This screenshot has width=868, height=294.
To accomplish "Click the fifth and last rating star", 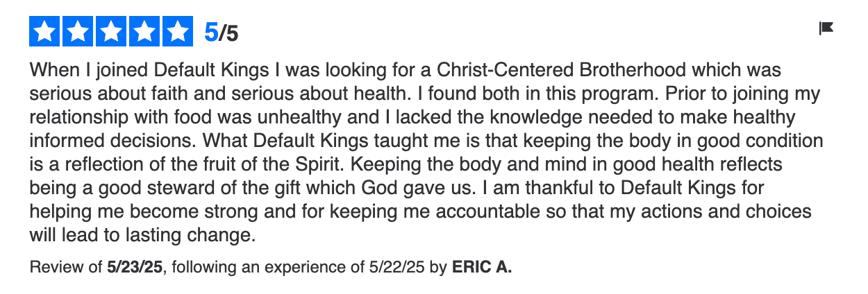I will pyautogui.click(x=177, y=31).
